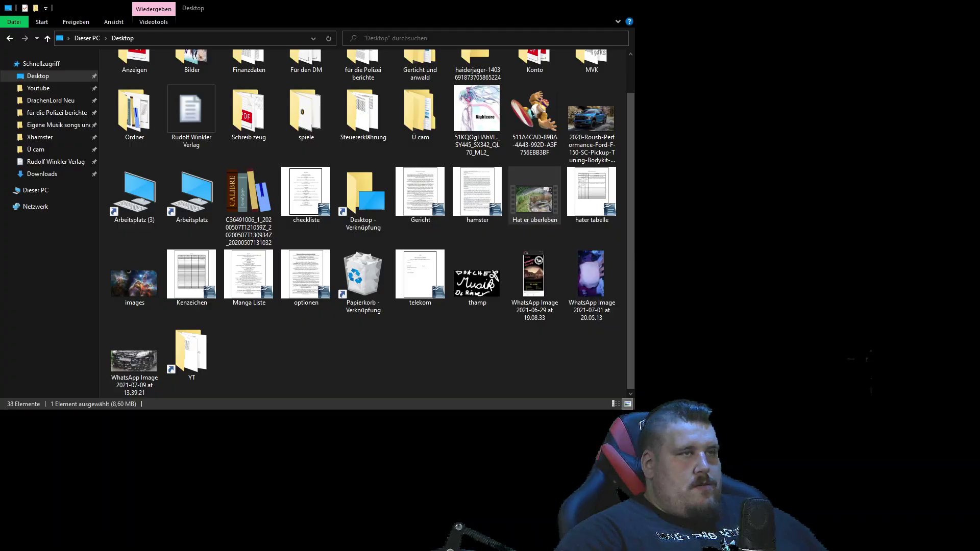Open quick access toolbar customize dropdown
This screenshot has height=551, width=980.
(x=45, y=8)
